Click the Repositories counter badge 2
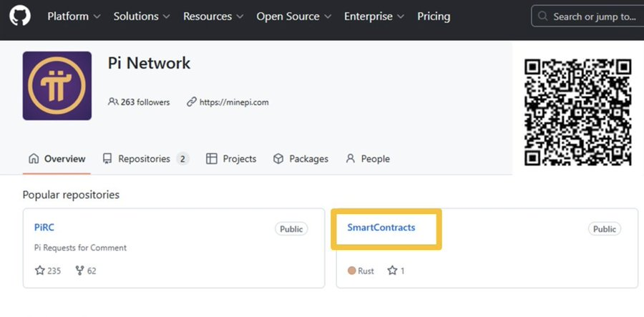The image size is (644, 317). [x=183, y=159]
